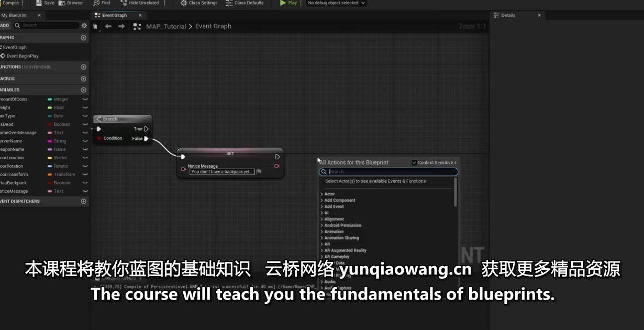Click the Add button in My Blueprint

pos(5,25)
